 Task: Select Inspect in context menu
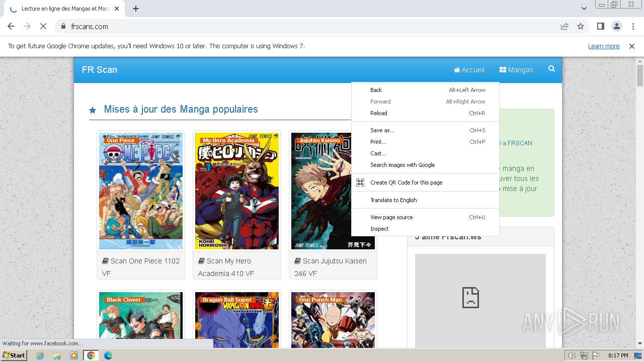[x=425, y=229]
